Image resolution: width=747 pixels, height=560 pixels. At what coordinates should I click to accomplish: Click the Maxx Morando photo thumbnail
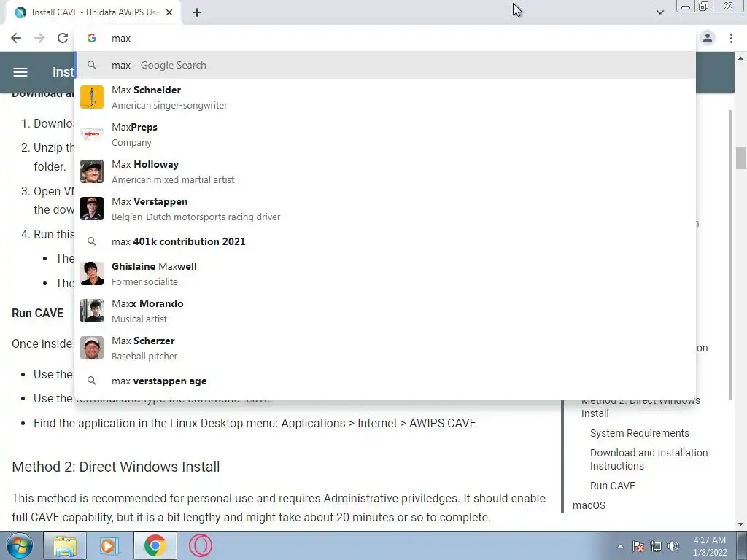(92, 311)
